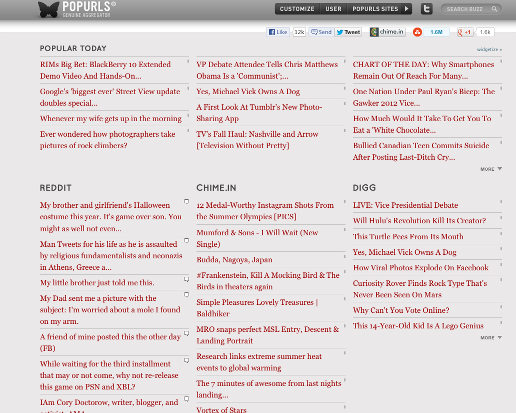This screenshot has width=516, height=413.
Task: Open Whenever my wife gets up link
Action: [x=111, y=119]
